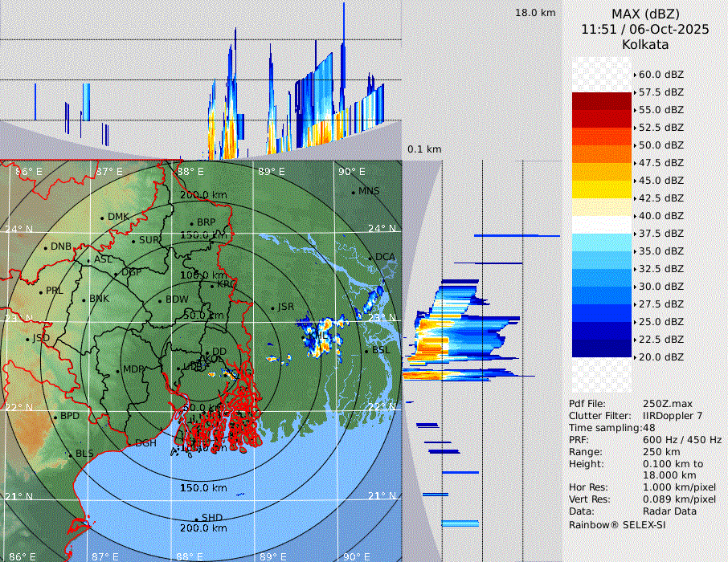
Task: Click the DMK station marker
Action: (102, 218)
